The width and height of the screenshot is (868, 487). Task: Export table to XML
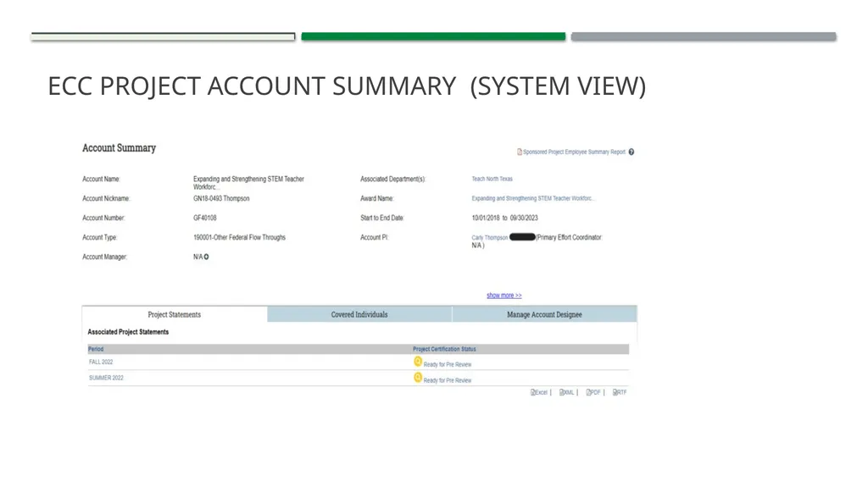coord(567,392)
